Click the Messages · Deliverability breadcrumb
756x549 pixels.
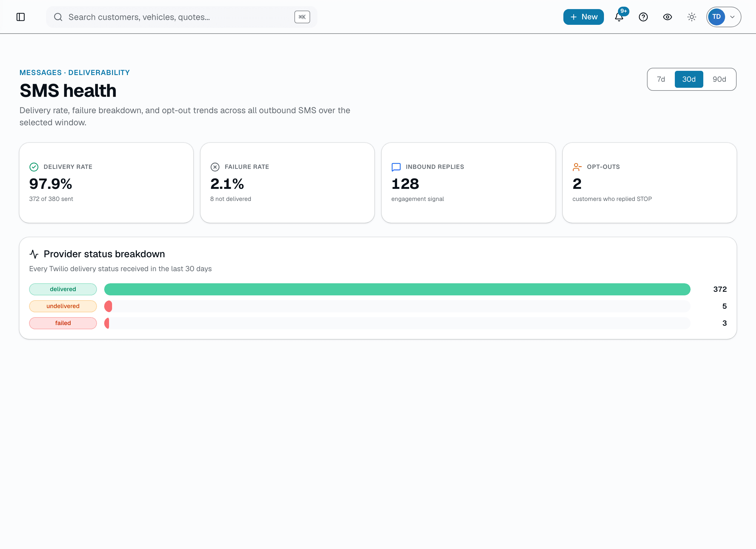point(75,73)
